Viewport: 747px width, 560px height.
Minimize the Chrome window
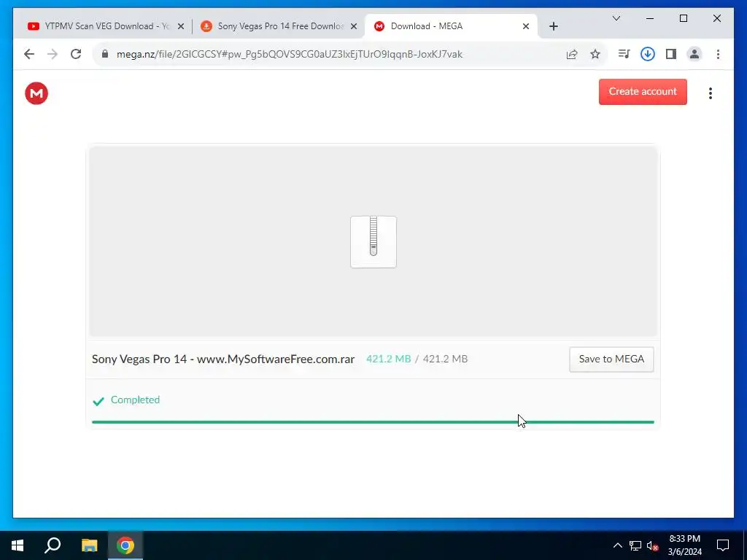click(x=650, y=18)
